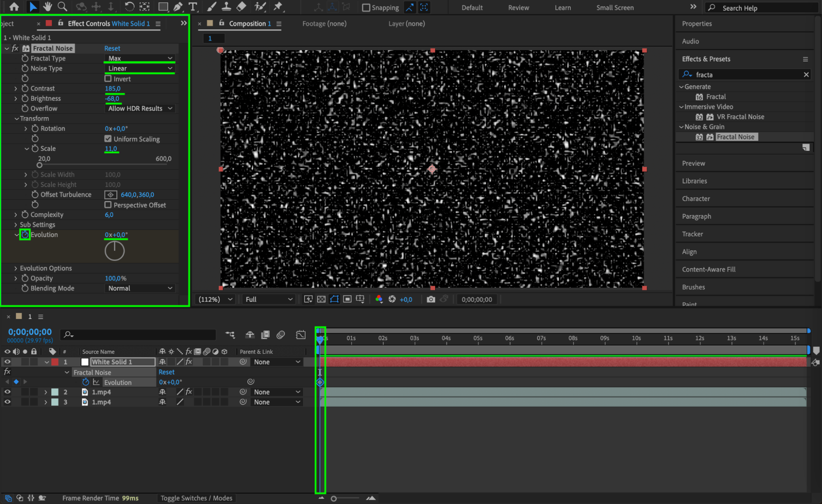Image resolution: width=822 pixels, height=504 pixels.
Task: Switch to the Review workspace
Action: point(518,8)
